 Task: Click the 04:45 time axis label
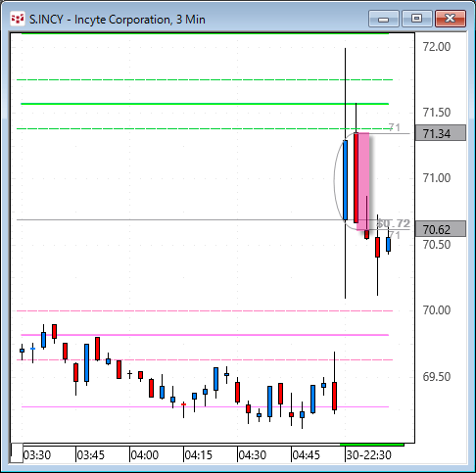(x=307, y=454)
